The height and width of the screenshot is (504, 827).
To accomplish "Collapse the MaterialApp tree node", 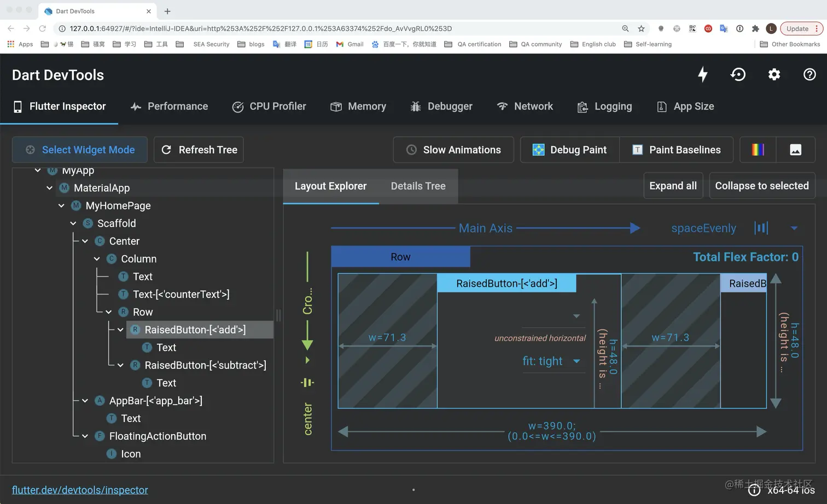I will [50, 188].
